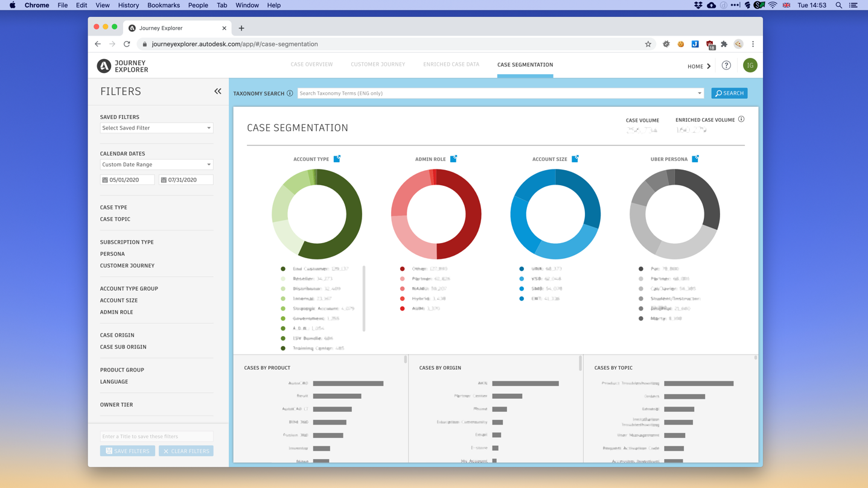The height and width of the screenshot is (488, 868).
Task: Click Clear Filters button
Action: click(186, 451)
